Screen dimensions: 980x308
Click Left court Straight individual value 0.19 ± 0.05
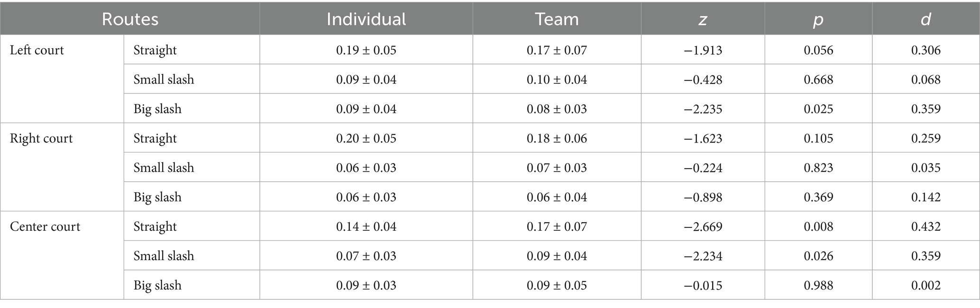(x=366, y=50)
